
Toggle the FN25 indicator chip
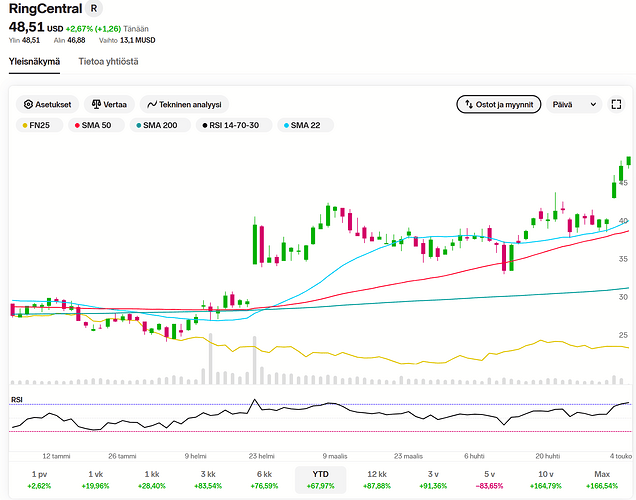tap(39, 125)
